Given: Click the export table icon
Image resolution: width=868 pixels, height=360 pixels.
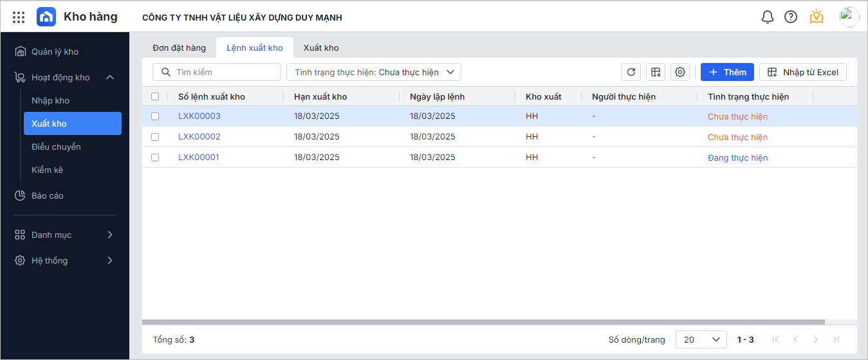Looking at the screenshot, I should (656, 72).
